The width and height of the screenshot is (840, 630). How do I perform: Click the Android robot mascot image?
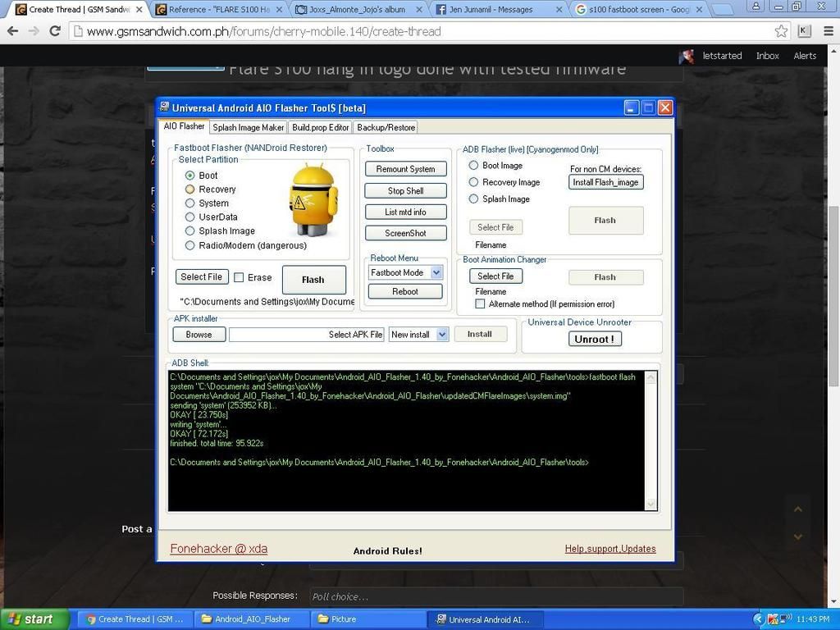313,199
